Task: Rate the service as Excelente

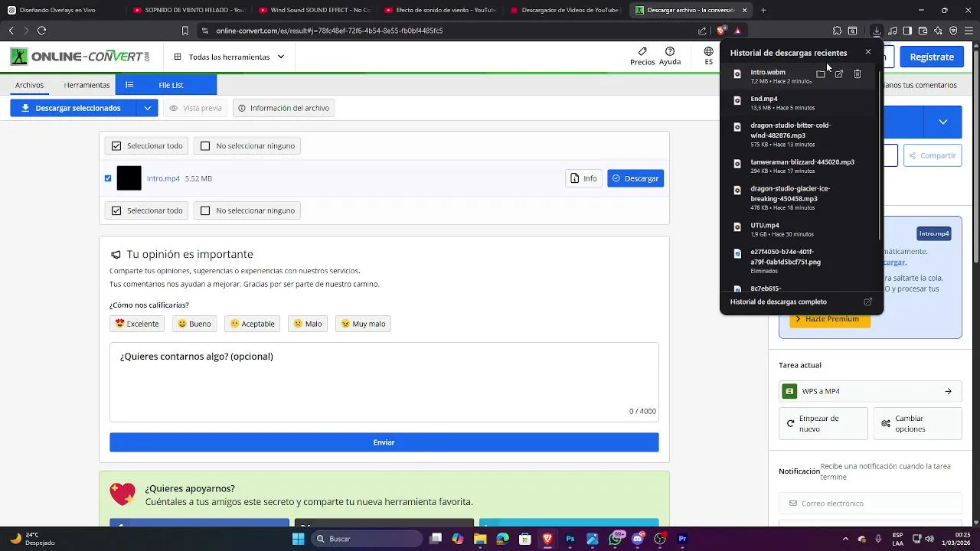Action: pyautogui.click(x=137, y=324)
